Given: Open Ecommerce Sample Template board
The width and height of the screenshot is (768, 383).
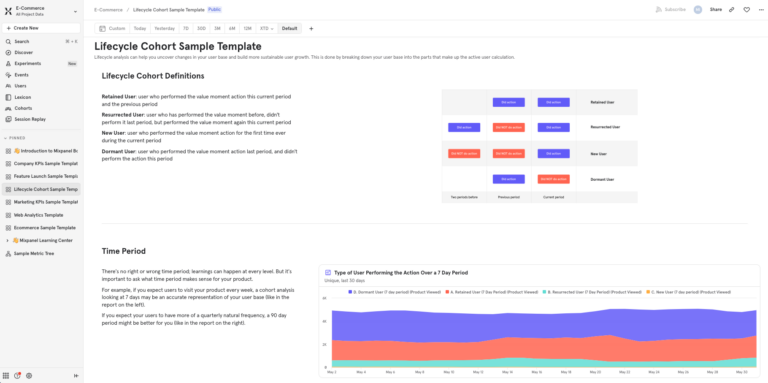Looking at the screenshot, I should (41, 228).
